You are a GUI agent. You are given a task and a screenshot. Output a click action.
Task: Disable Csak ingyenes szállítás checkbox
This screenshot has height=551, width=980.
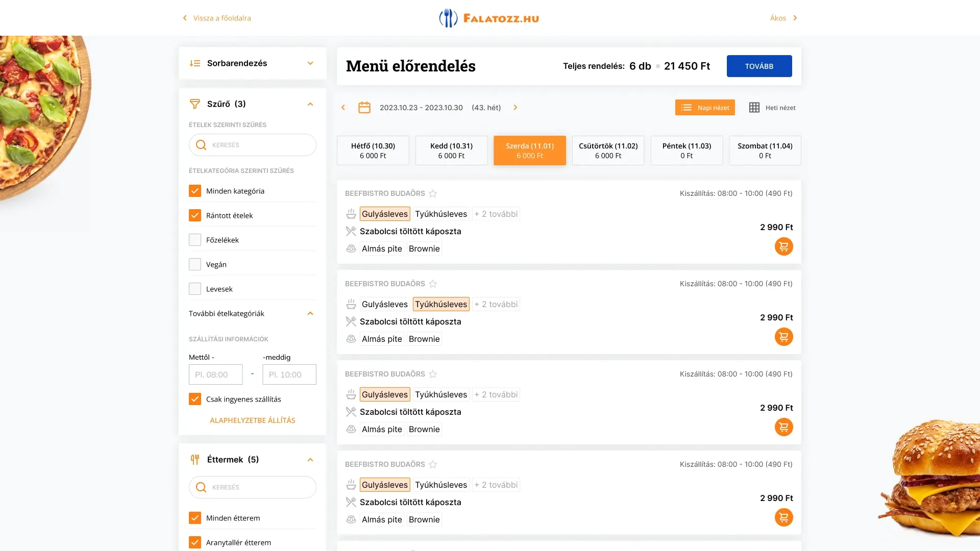pos(195,399)
